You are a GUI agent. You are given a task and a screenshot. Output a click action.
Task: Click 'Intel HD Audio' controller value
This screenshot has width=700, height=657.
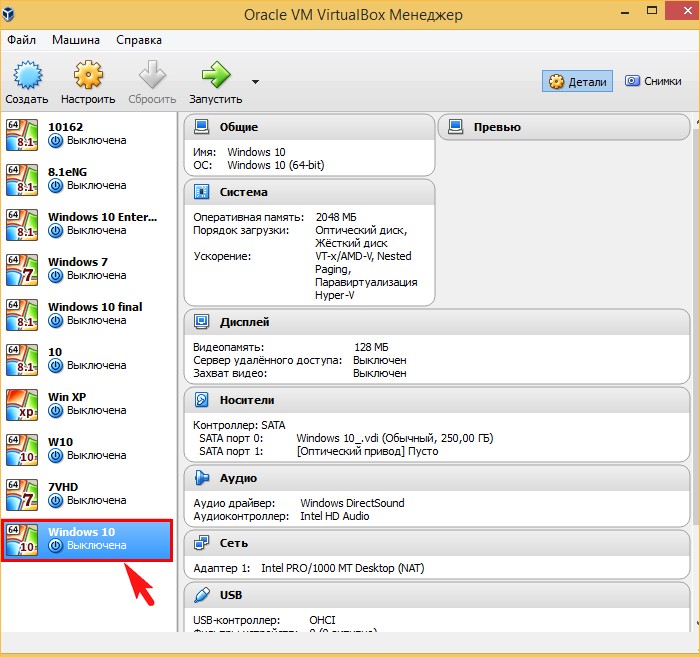[334, 516]
